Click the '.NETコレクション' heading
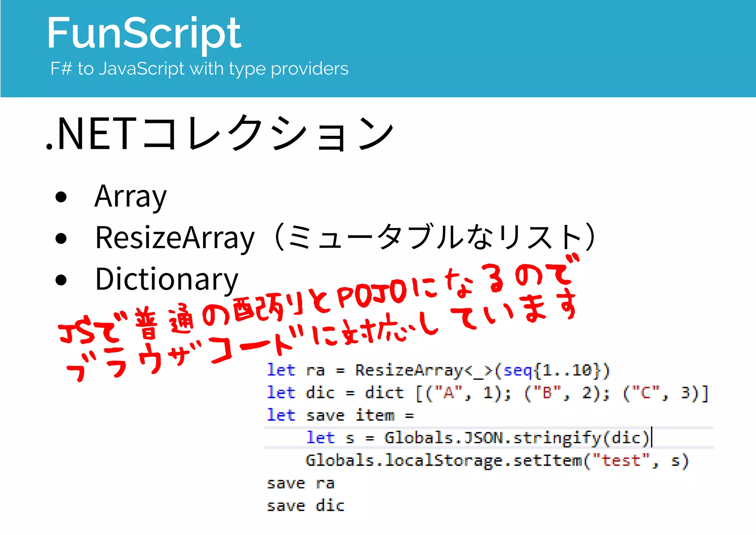The image size is (756, 535). 220,133
